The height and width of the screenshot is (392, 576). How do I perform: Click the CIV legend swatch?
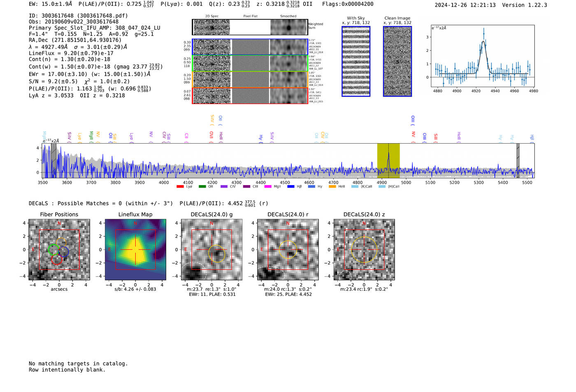(x=224, y=187)
